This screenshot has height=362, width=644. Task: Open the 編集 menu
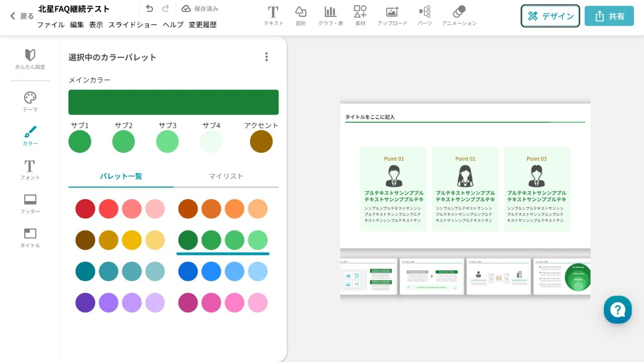point(77,25)
